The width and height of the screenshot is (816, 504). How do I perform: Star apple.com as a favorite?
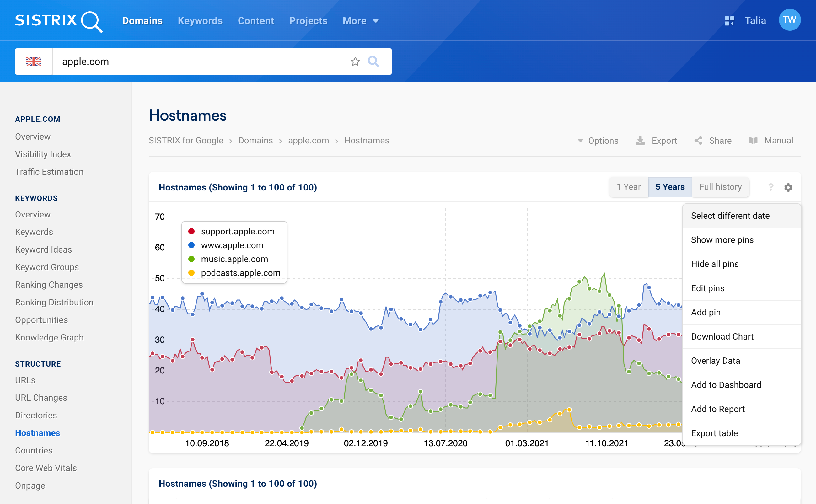click(355, 61)
